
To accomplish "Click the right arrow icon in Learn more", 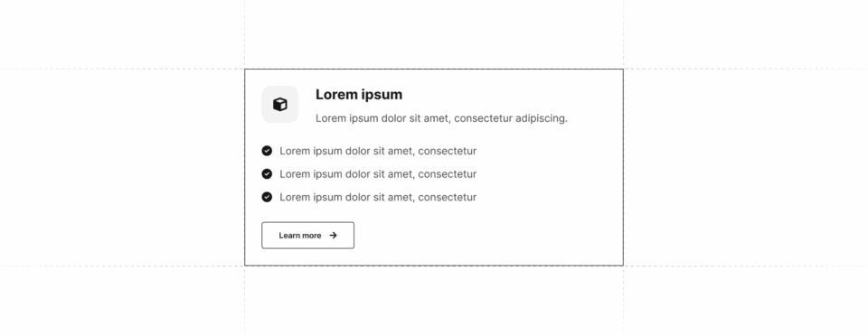I will coord(334,236).
